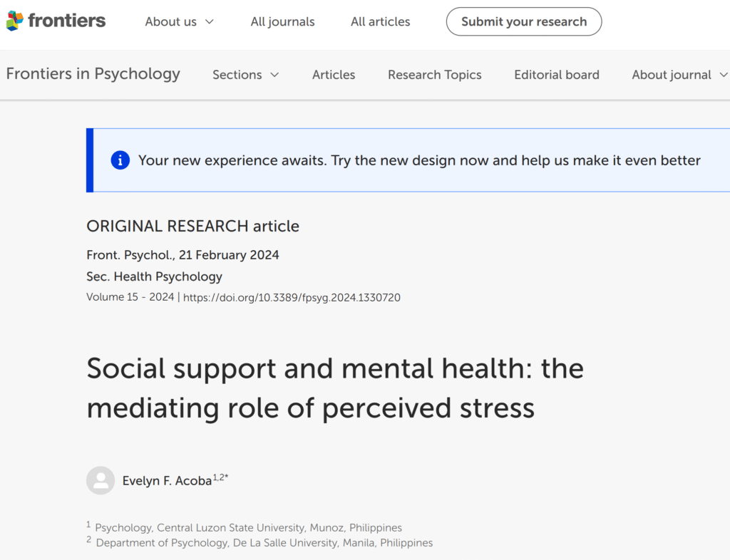Open the Editorial board tab
Screen dimensions: 730x560
pyautogui.click(x=557, y=75)
